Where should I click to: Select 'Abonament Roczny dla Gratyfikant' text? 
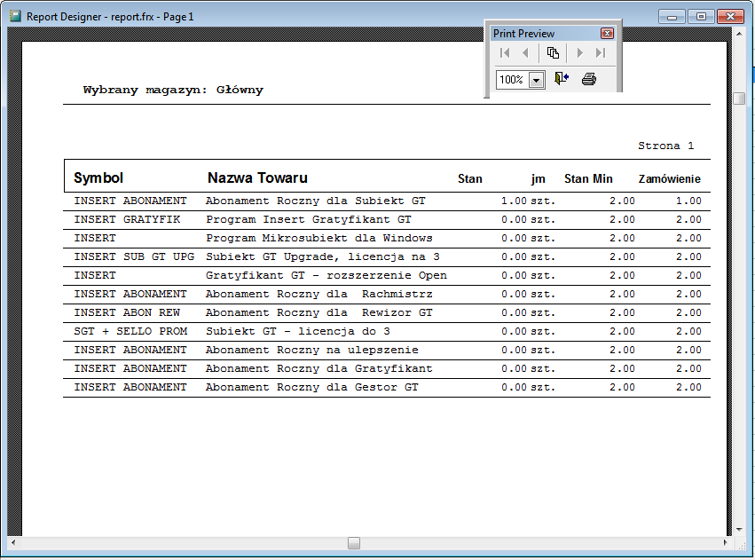319,369
